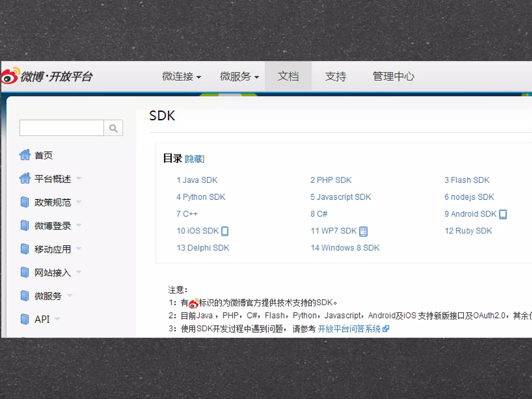Screen dimensions: 532x399
Task: Open the 开放平台问答系统 link
Action: point(349,329)
